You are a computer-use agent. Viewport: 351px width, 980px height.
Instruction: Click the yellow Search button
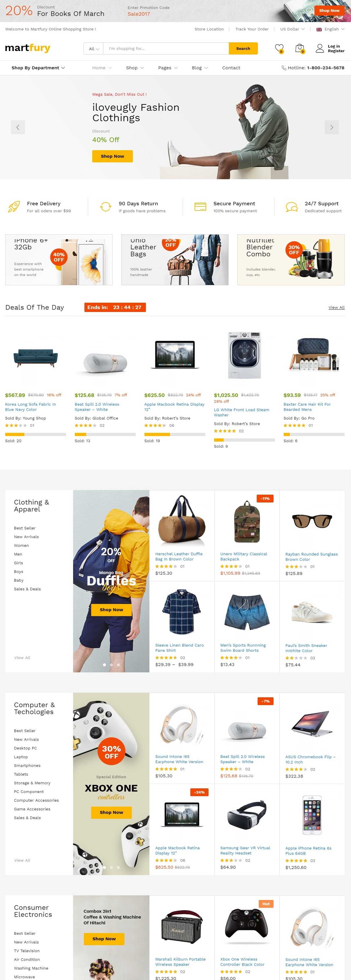click(243, 49)
